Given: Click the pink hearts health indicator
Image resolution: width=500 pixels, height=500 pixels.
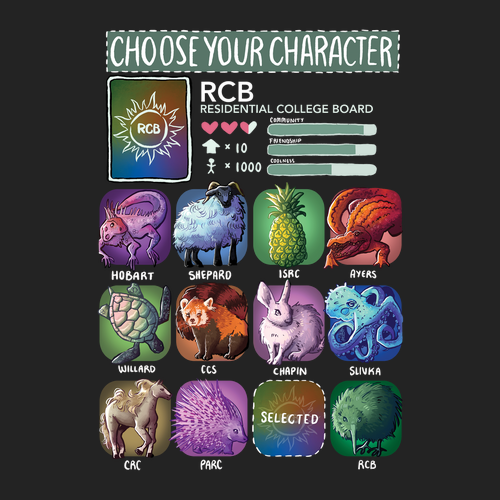Looking at the screenshot, I should pyautogui.click(x=229, y=127).
